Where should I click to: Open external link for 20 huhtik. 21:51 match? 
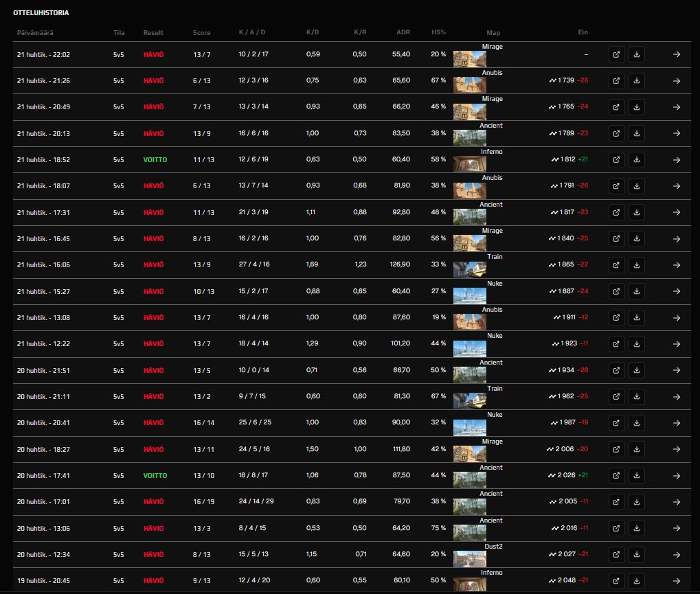pos(616,370)
